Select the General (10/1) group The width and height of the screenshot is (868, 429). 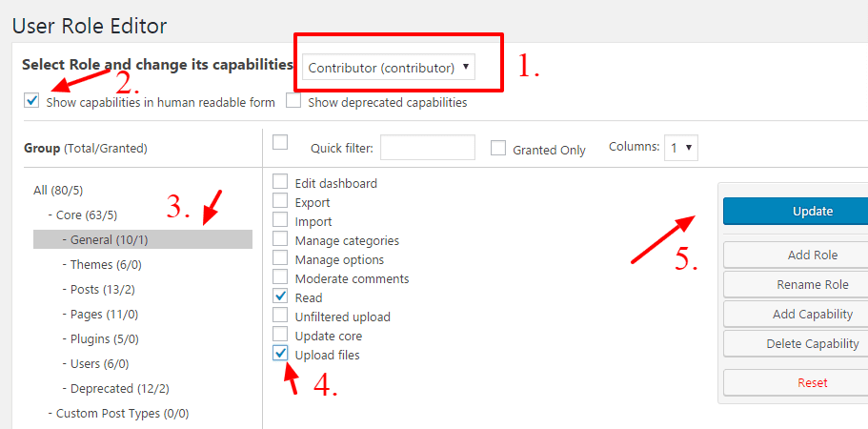pos(143,239)
